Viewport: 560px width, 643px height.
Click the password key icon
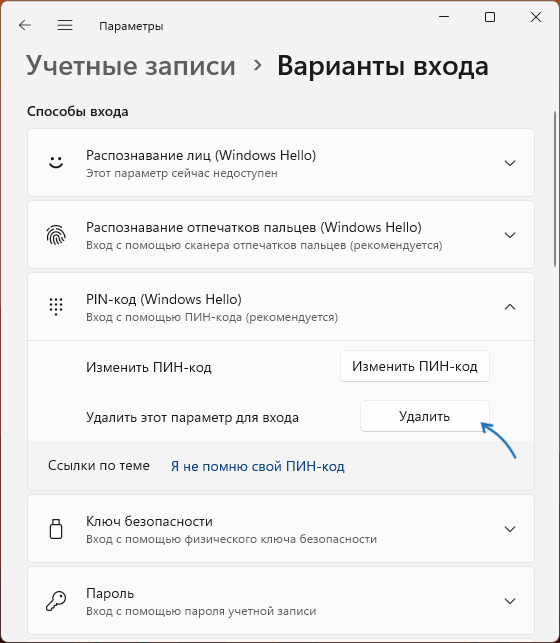(56, 601)
